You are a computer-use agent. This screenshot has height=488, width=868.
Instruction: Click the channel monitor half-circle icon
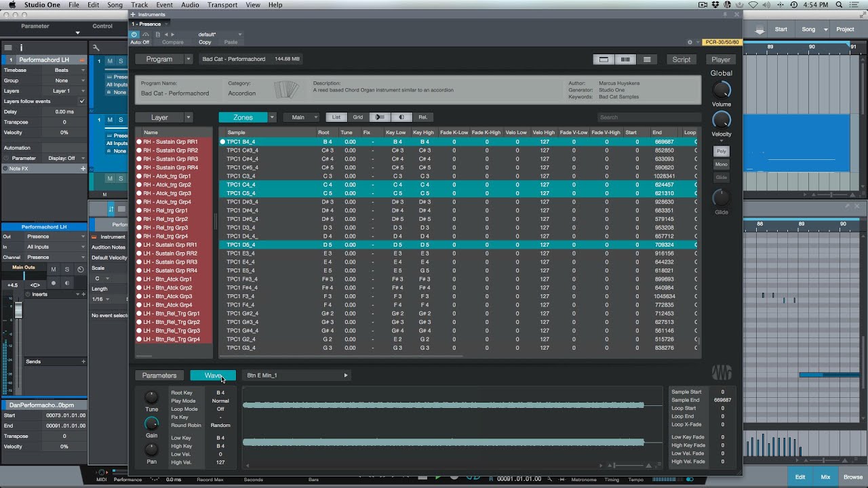[x=66, y=283]
